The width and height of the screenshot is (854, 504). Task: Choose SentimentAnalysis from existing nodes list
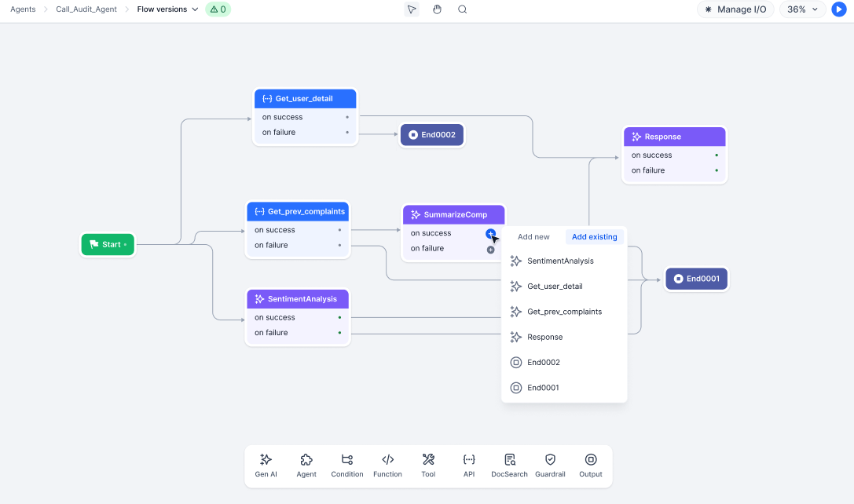tap(560, 261)
